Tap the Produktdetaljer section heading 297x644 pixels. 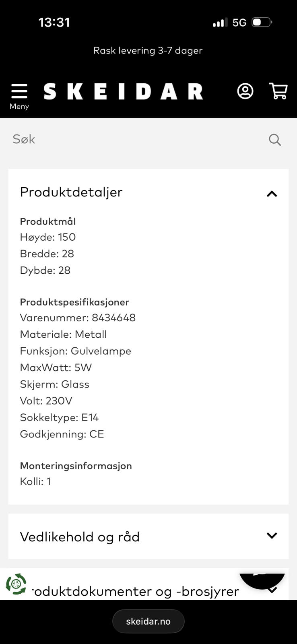pyautogui.click(x=71, y=192)
